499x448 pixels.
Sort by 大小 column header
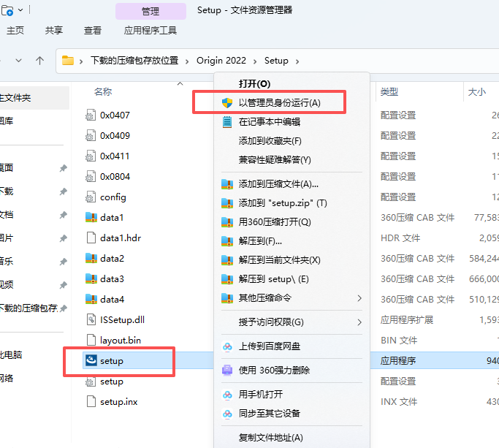pos(477,91)
